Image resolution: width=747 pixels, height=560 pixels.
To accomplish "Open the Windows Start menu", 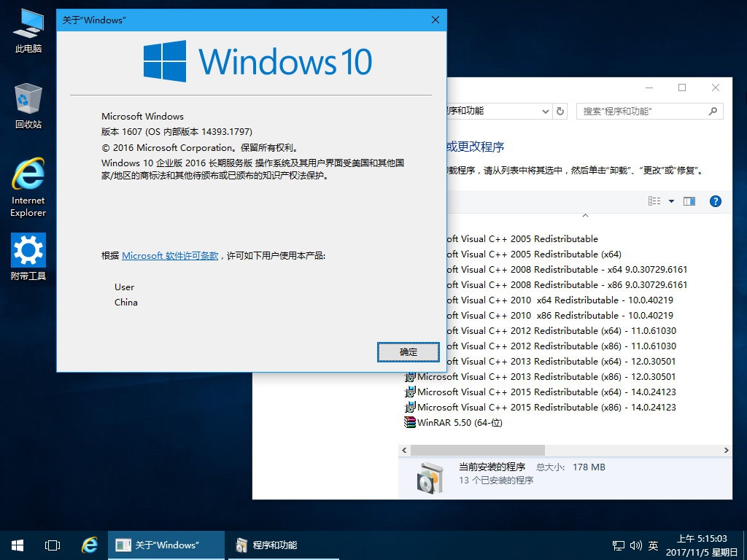I will click(18, 545).
